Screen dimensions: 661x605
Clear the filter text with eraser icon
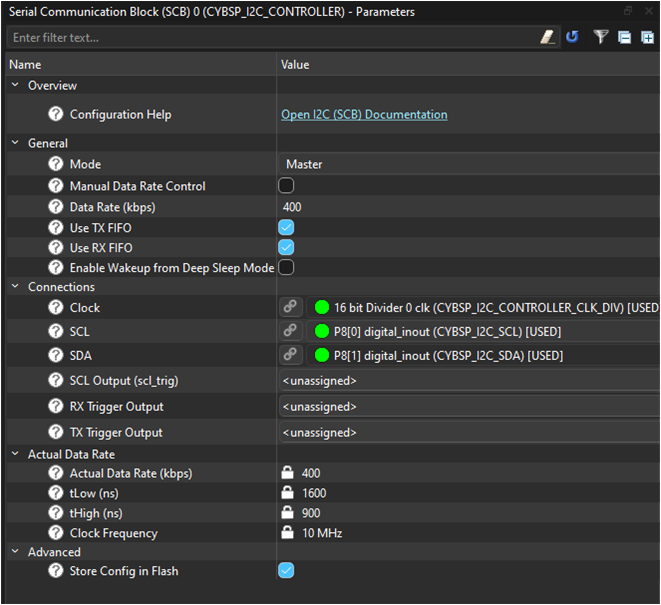[547, 37]
